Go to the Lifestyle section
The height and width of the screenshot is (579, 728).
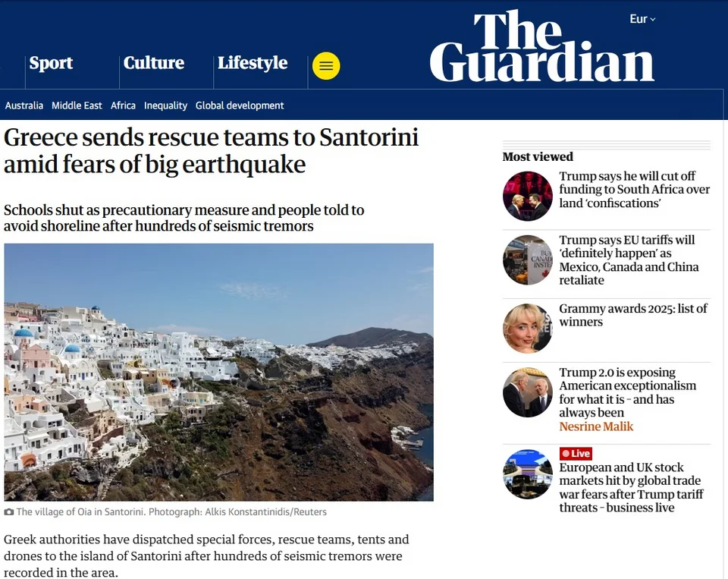253,63
